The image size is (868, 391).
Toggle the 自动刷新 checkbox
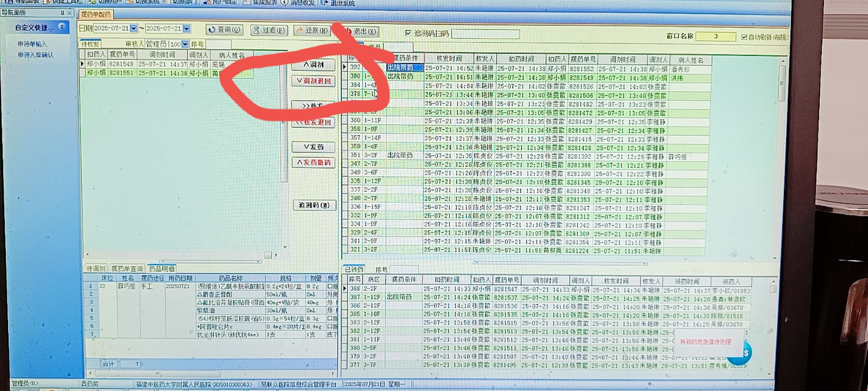[x=744, y=37]
